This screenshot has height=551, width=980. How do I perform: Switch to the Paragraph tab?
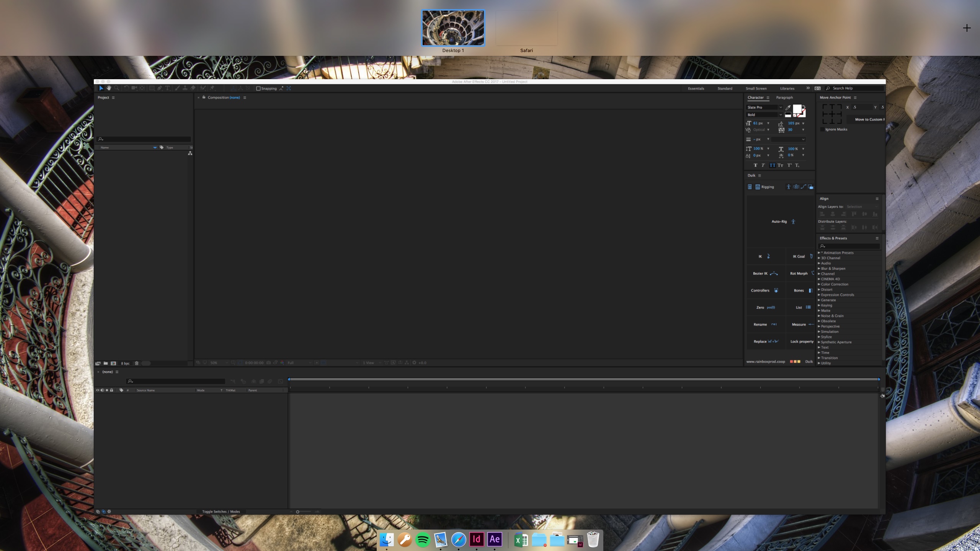pos(784,98)
